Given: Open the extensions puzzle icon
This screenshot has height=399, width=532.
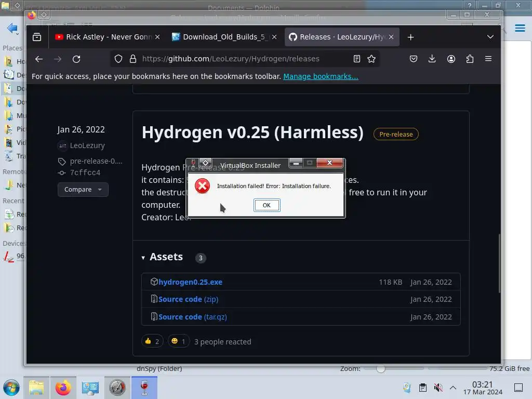Looking at the screenshot, I should coord(470,59).
